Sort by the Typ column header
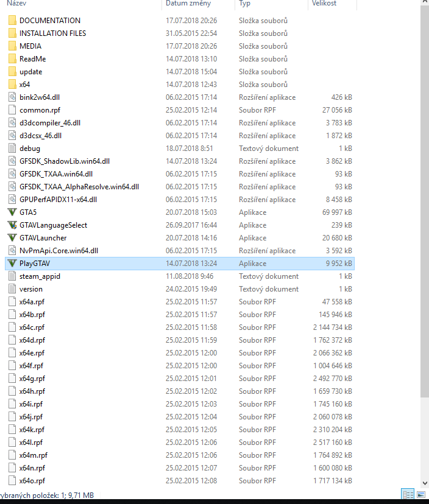 click(x=244, y=4)
